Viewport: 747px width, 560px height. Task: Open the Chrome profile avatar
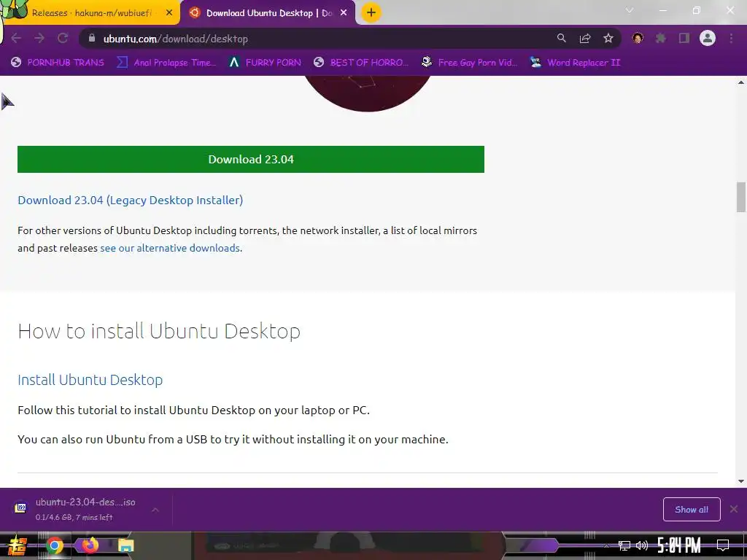point(708,38)
